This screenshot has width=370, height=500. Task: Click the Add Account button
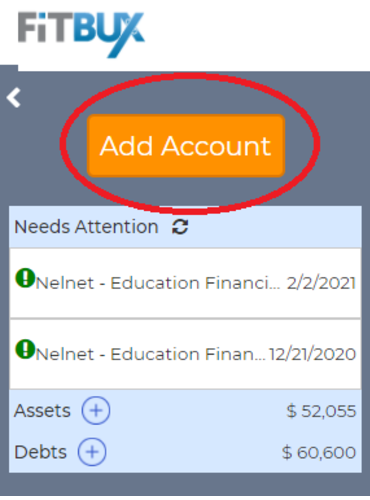186,146
